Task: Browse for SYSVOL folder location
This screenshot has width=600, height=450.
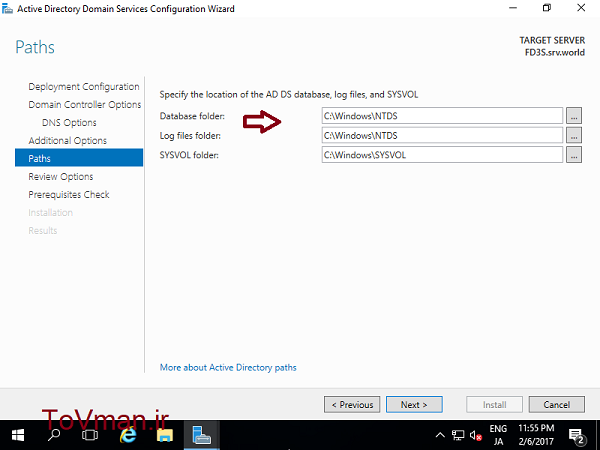Action: (x=574, y=155)
